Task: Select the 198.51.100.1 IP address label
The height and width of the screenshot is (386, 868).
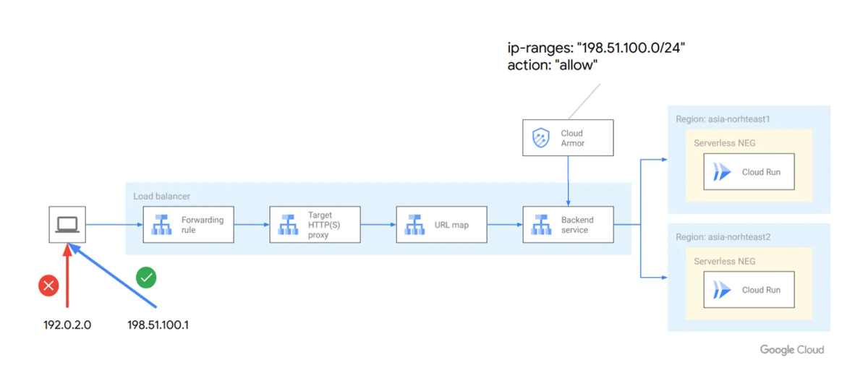Action: click(x=158, y=325)
